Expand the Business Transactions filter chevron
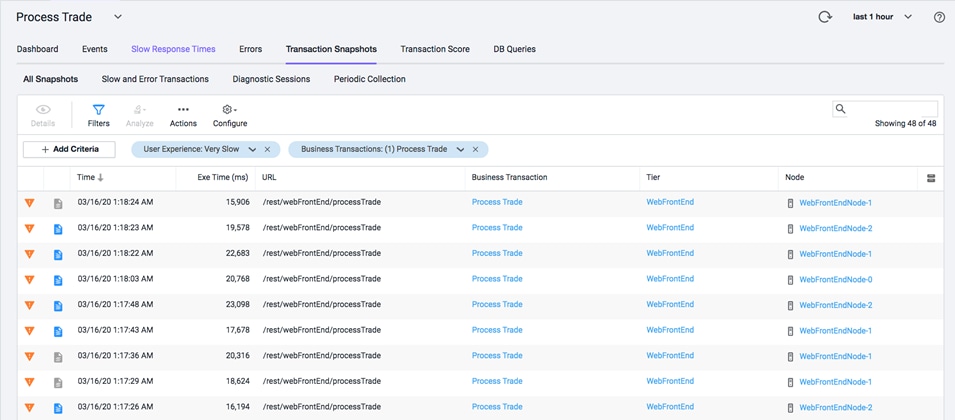This screenshot has height=420, width=955. coord(460,150)
